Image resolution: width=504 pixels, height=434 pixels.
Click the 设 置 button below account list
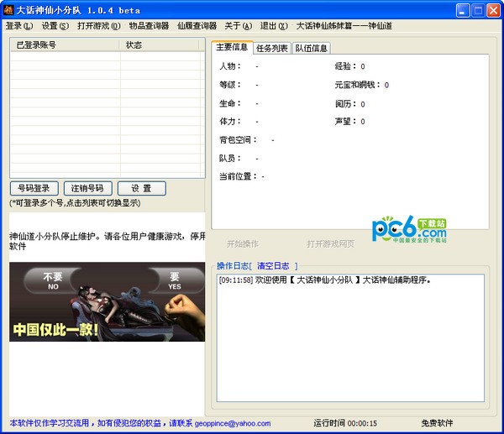click(x=142, y=188)
